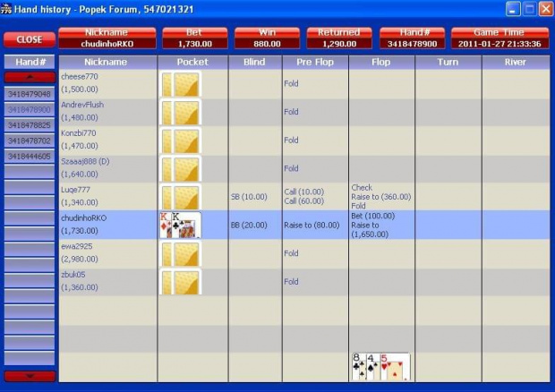Click the flop cards 8-4-5
This screenshot has height=392, width=555.
(381, 367)
